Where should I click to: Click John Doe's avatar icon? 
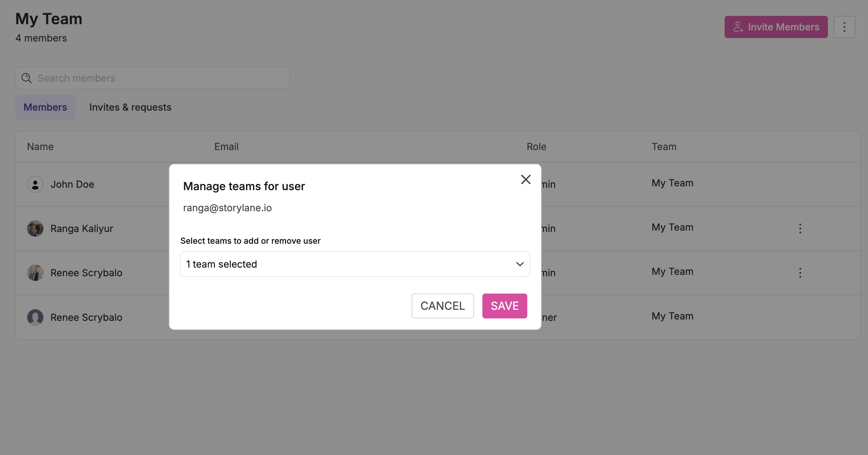(x=35, y=184)
